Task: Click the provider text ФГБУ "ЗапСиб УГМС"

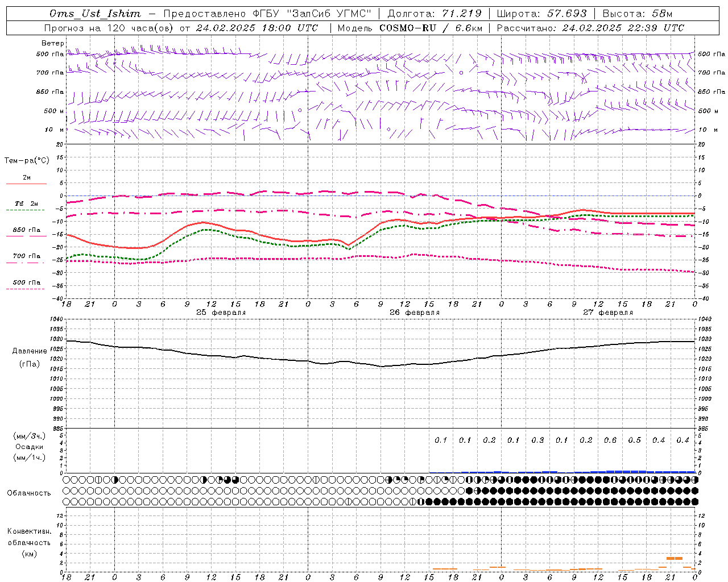Action: pyautogui.click(x=312, y=14)
